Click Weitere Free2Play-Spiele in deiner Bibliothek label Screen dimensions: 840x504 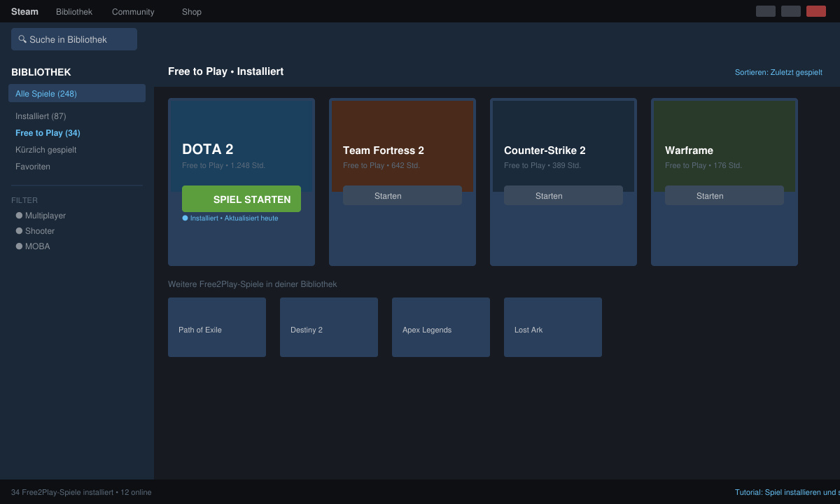(252, 284)
